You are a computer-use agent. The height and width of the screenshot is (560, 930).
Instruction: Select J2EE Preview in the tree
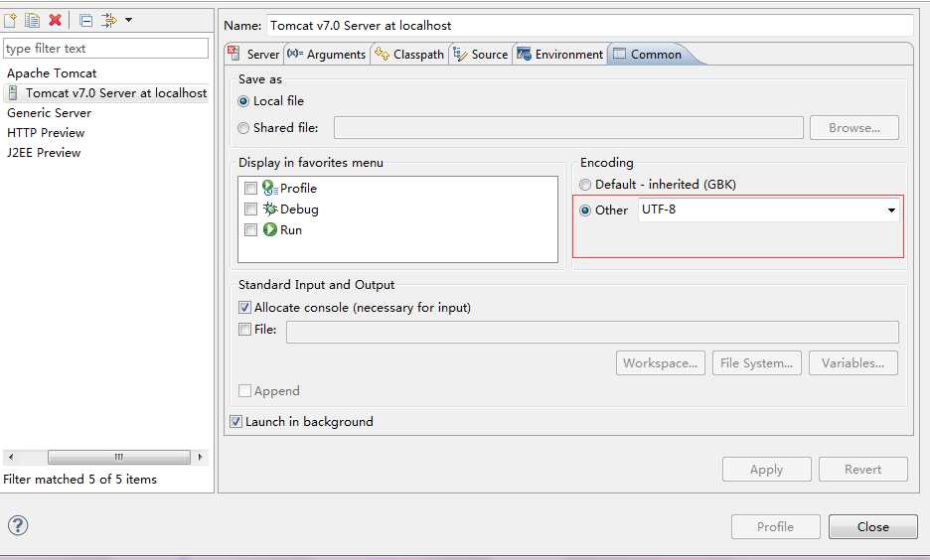(44, 152)
